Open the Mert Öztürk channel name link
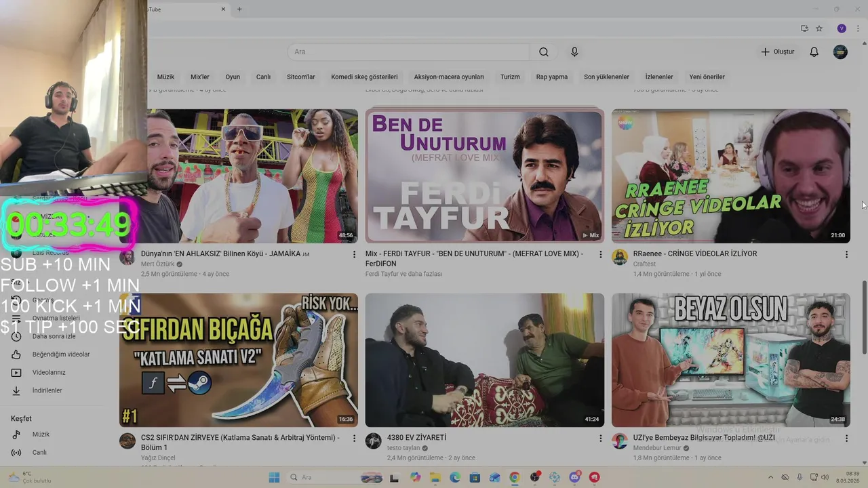This screenshot has height=488, width=868. [x=157, y=264]
